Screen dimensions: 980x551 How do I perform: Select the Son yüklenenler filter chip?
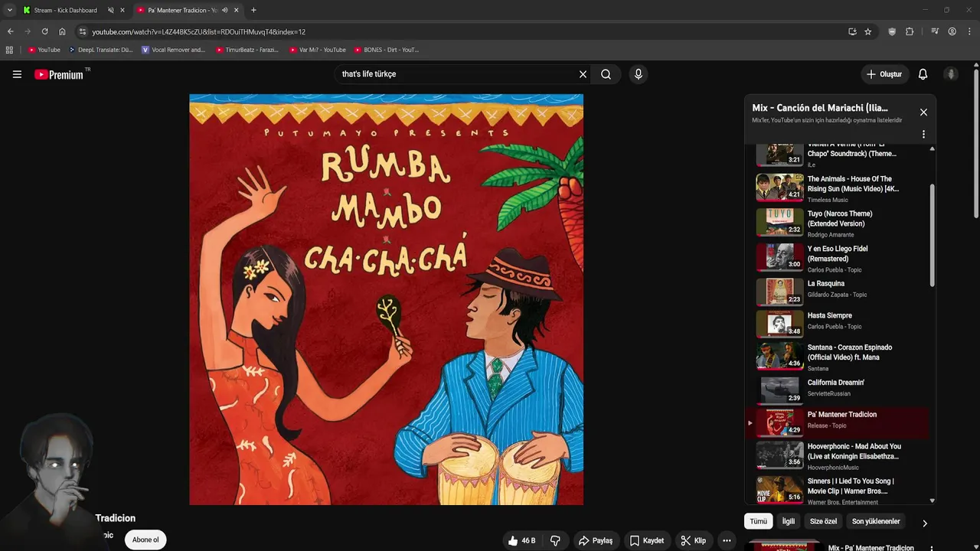876,521
